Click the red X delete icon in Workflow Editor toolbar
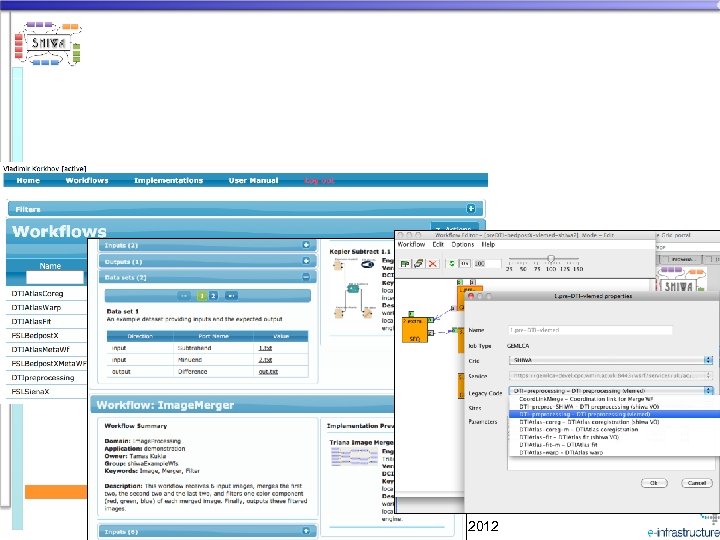Viewport: 720px width, 540px height. coord(433,264)
